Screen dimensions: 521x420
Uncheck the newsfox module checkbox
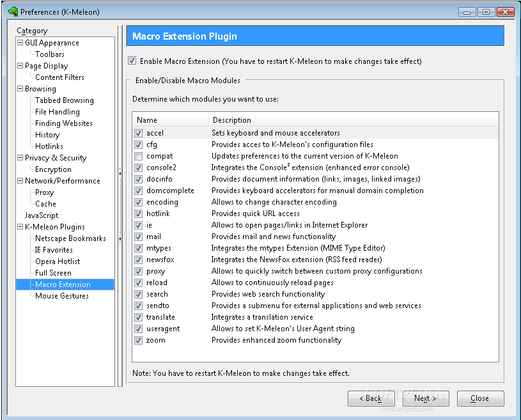point(139,260)
